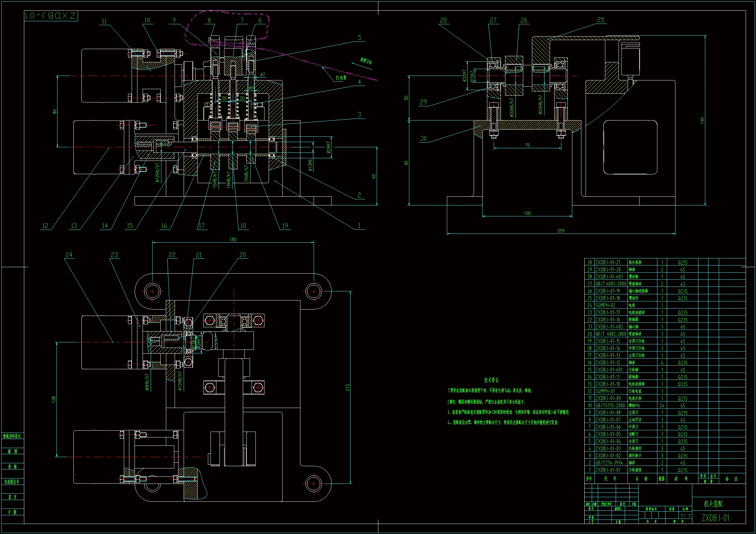The image size is (756, 534).
Task: Click the ø24H7 dimension text
Action: (328, 148)
